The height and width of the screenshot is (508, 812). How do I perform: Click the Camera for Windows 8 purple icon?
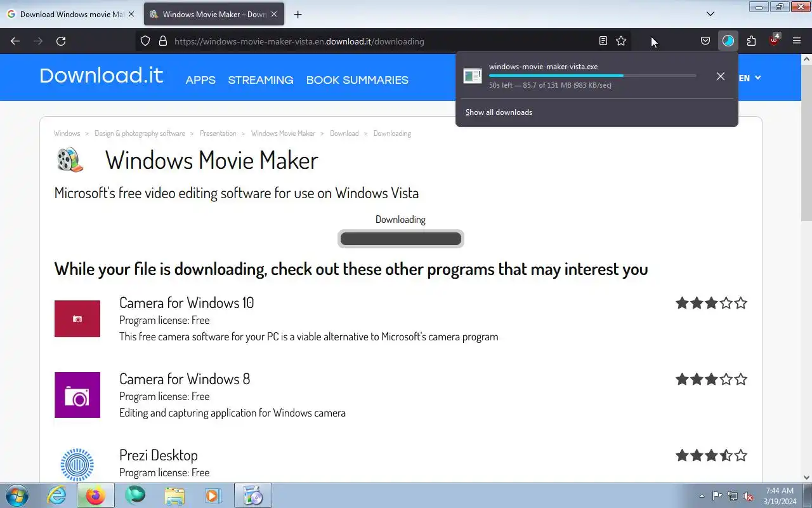[x=77, y=395]
